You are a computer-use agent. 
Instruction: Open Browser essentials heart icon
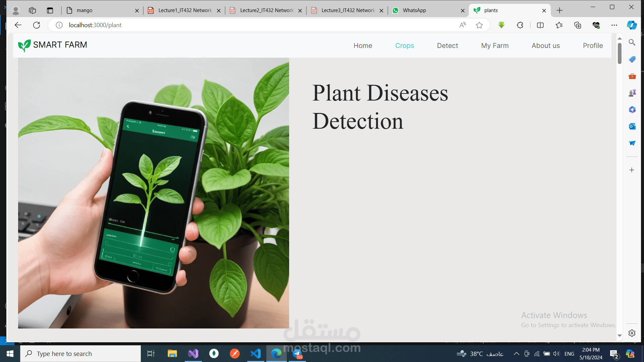click(596, 25)
